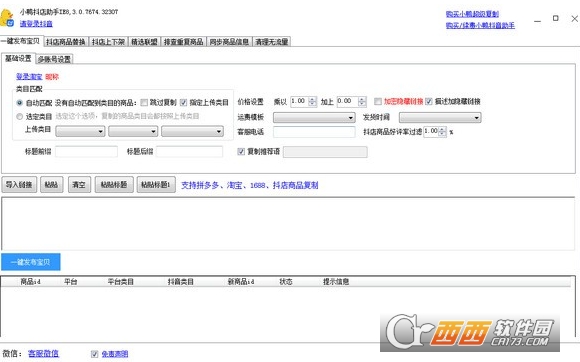Click the 抖店商品好评率过滤 percent spinner
Viewport: 580px width, 362px height.
(x=435, y=132)
